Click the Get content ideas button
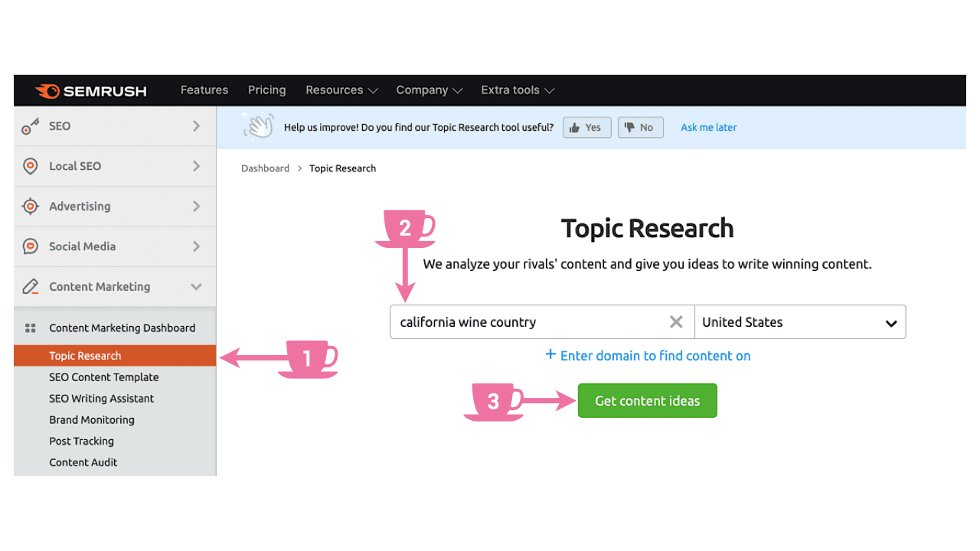980x551 pixels. tap(647, 400)
